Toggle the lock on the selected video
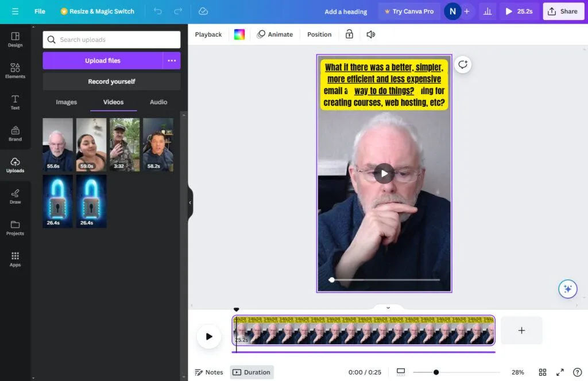This screenshot has width=588, height=381. point(349,34)
